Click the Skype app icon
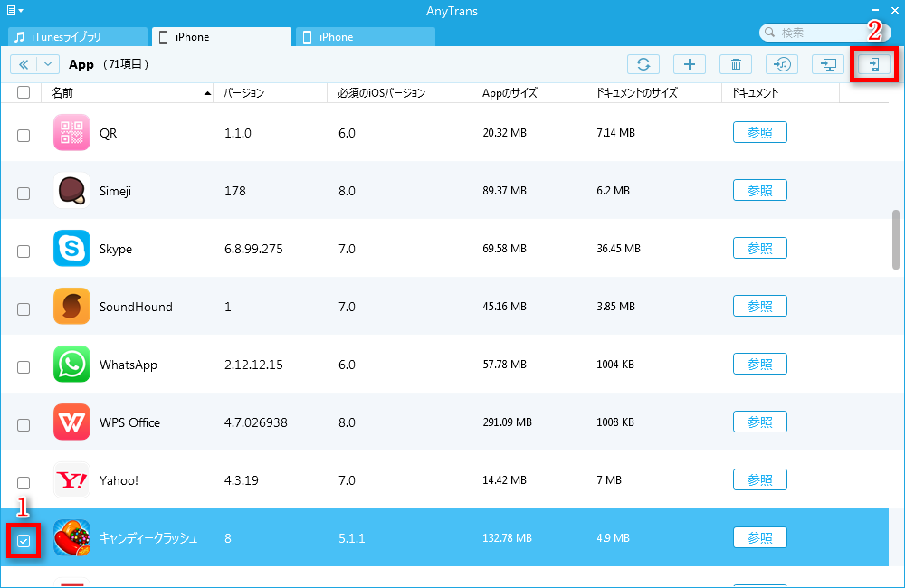This screenshot has width=905, height=588. pos(71,248)
